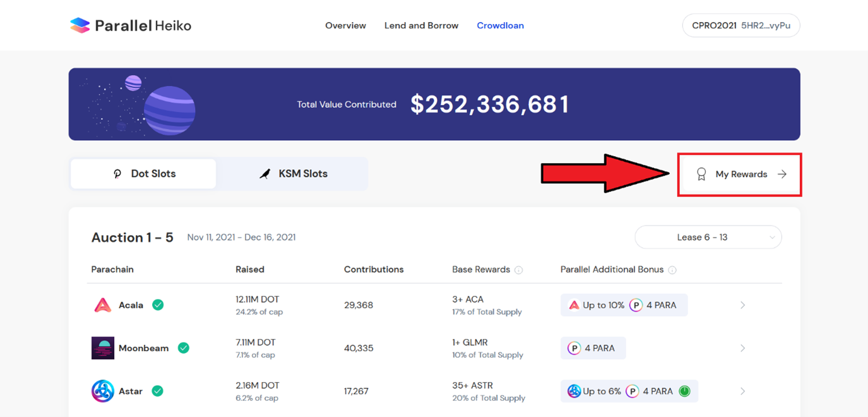Click the green checkmark beside Moonbeam

[x=184, y=348]
